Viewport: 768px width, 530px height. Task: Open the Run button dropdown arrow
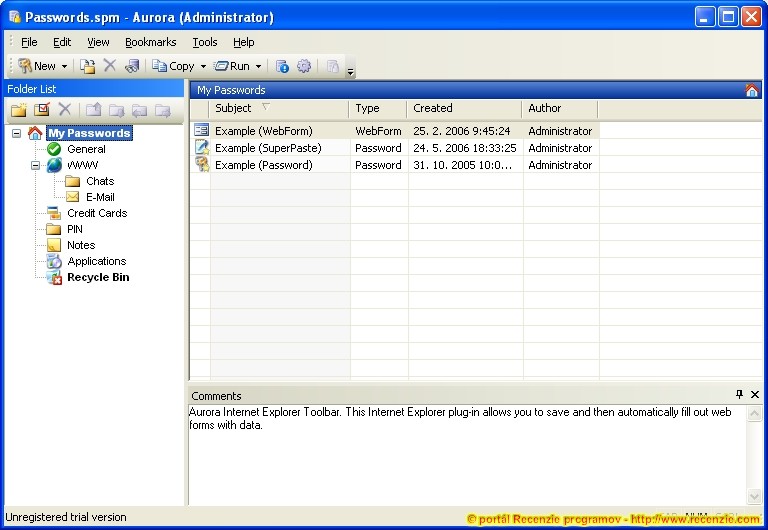click(258, 67)
